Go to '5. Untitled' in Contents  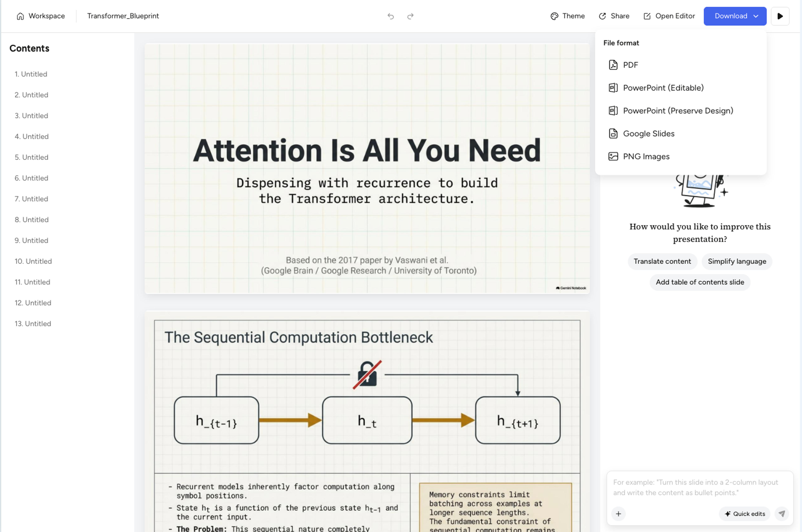coord(31,157)
